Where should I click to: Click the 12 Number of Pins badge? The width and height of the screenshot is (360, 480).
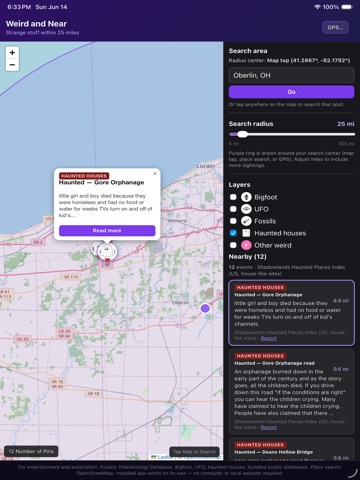[31, 451]
